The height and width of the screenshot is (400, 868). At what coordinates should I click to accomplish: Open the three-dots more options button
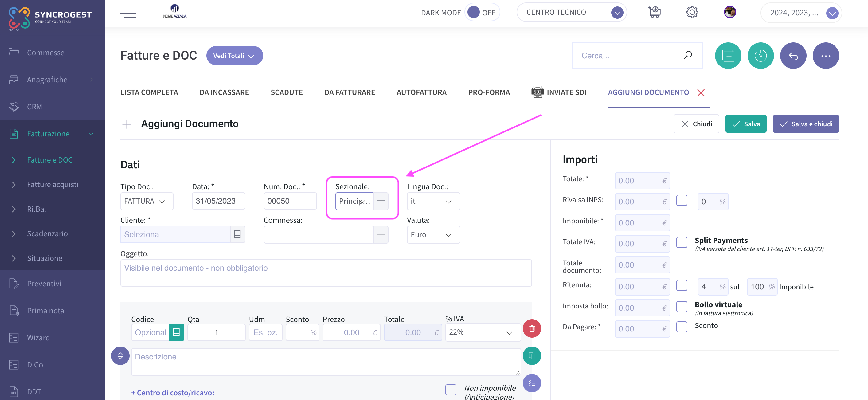coord(826,56)
